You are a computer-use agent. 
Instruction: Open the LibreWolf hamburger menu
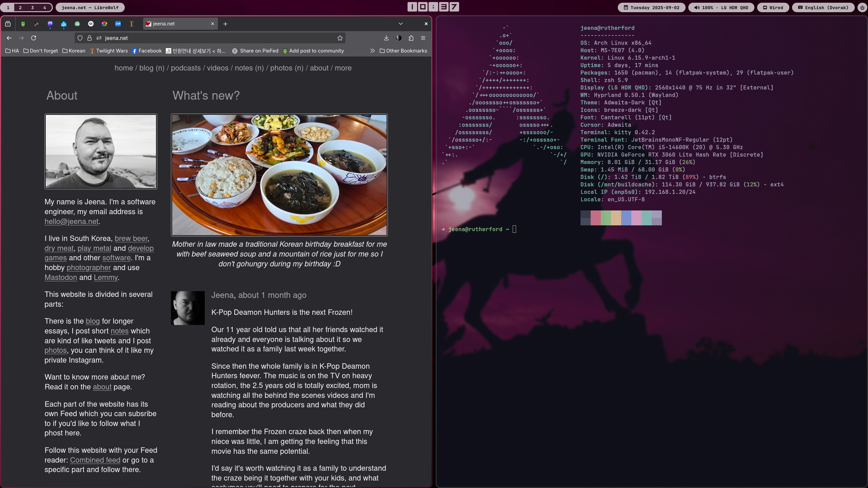(423, 38)
